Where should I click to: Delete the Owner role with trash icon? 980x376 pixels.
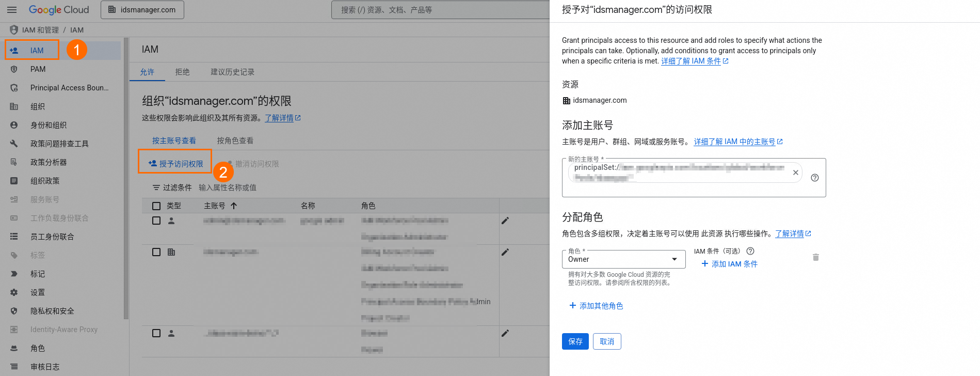click(x=816, y=257)
